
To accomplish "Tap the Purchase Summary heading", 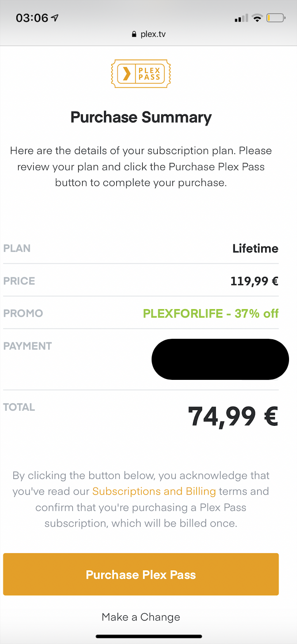I will [x=141, y=117].
